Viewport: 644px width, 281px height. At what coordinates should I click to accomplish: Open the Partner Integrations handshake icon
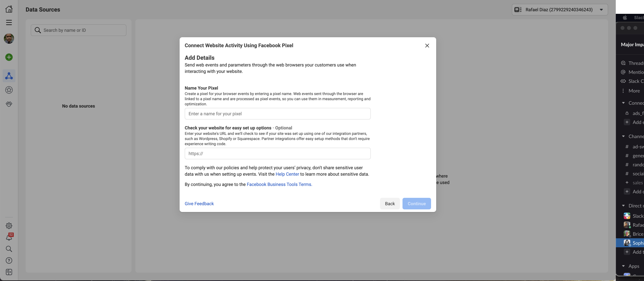[9, 104]
